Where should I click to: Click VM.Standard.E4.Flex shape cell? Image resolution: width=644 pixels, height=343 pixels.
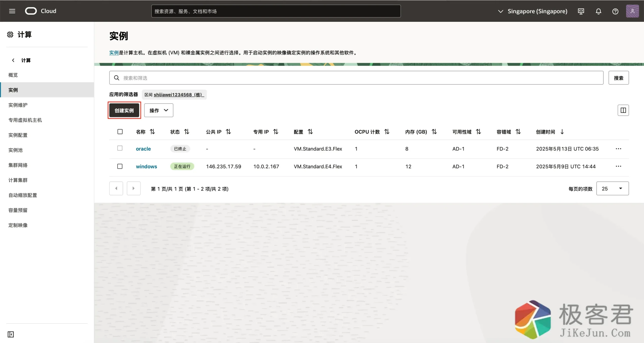pos(318,166)
